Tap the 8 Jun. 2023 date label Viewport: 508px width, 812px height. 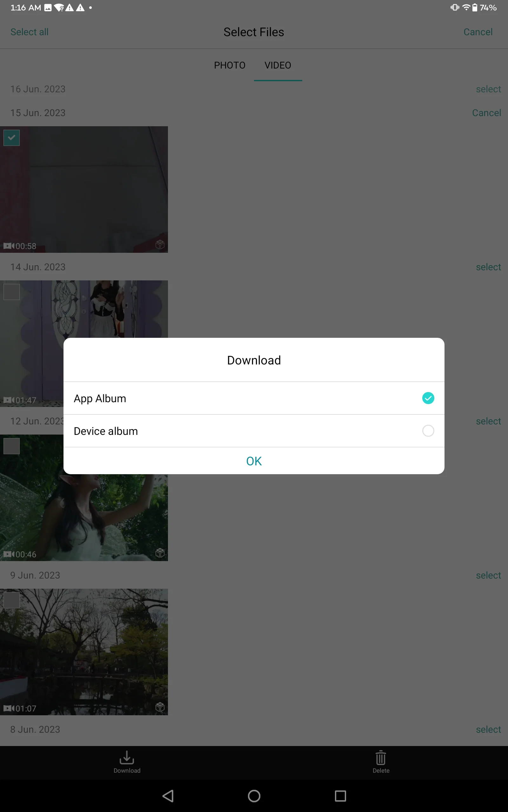pyautogui.click(x=35, y=730)
